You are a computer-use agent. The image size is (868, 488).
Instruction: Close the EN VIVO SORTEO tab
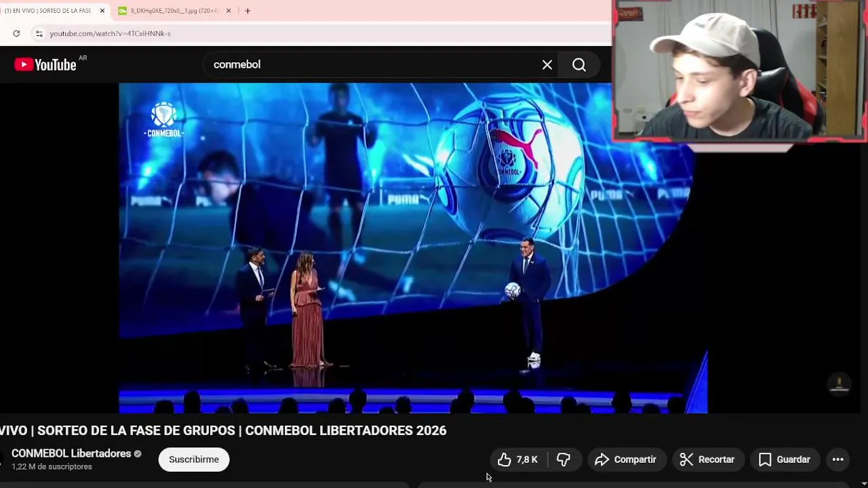tap(102, 11)
